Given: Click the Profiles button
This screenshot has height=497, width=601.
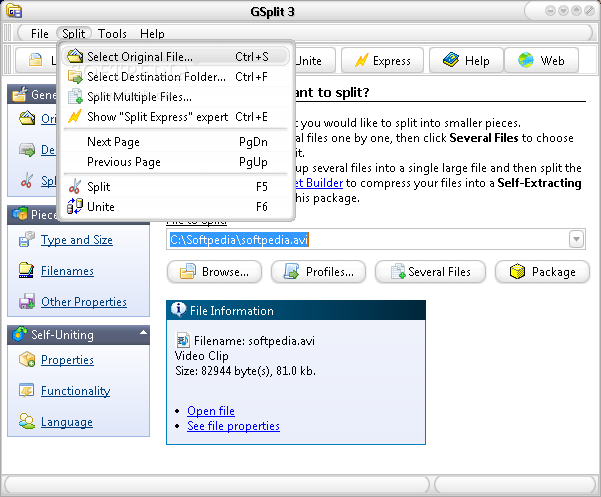Looking at the screenshot, I should click(x=319, y=272).
